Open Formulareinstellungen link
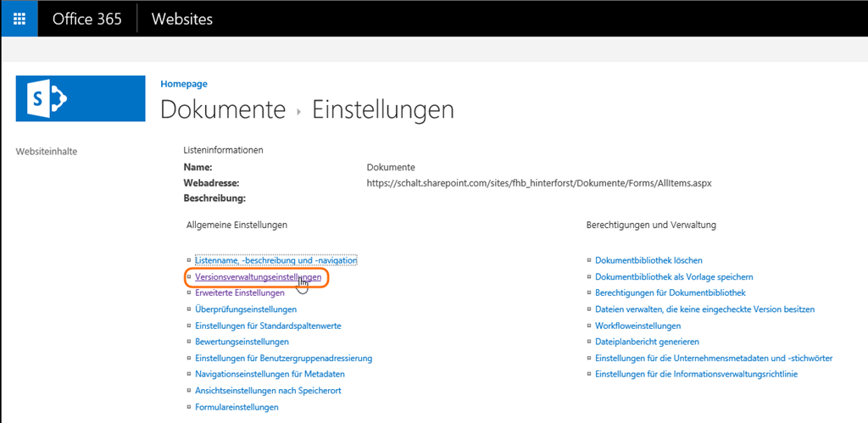Screen dimensions: 868x423 [236, 407]
